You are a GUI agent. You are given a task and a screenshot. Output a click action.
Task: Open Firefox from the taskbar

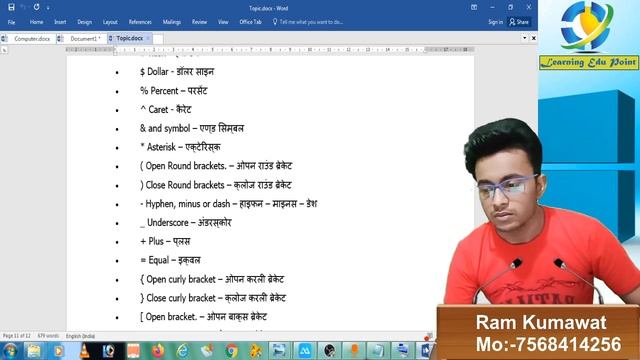158,351
